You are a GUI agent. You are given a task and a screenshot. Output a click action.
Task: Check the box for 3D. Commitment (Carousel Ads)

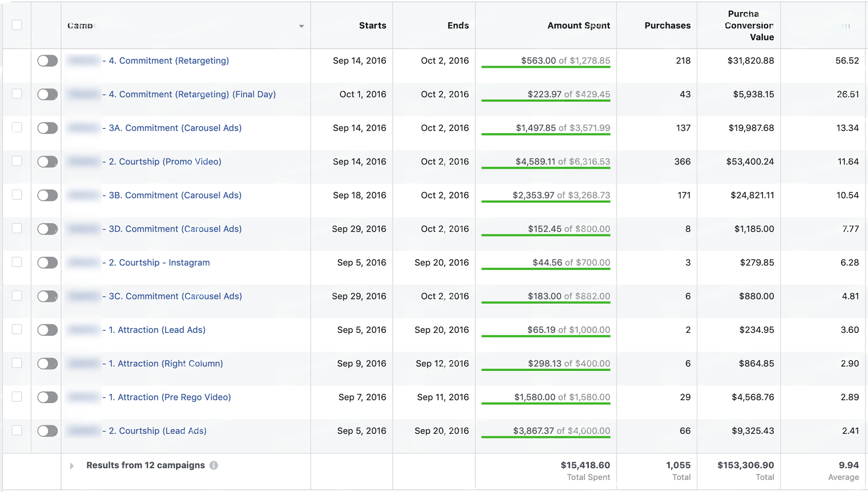[17, 229]
